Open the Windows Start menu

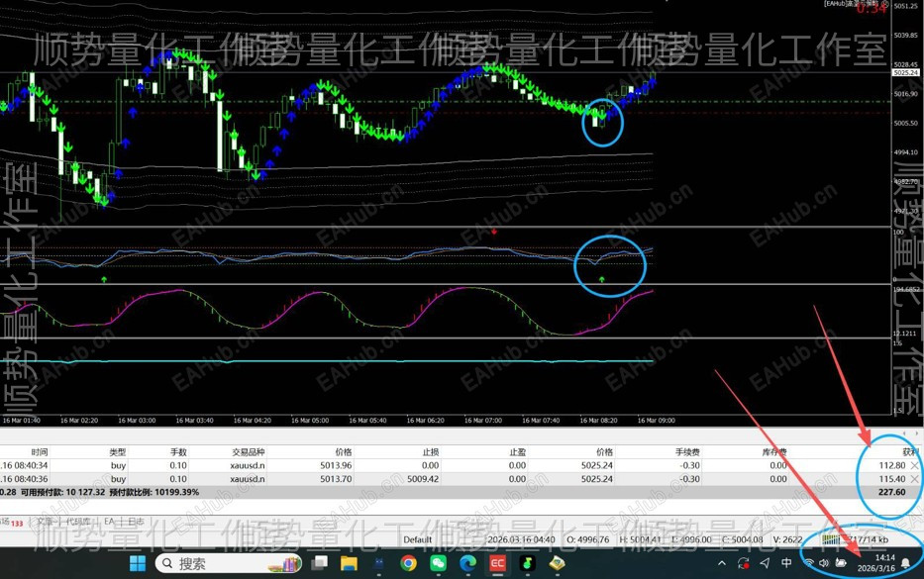pyautogui.click(x=138, y=564)
